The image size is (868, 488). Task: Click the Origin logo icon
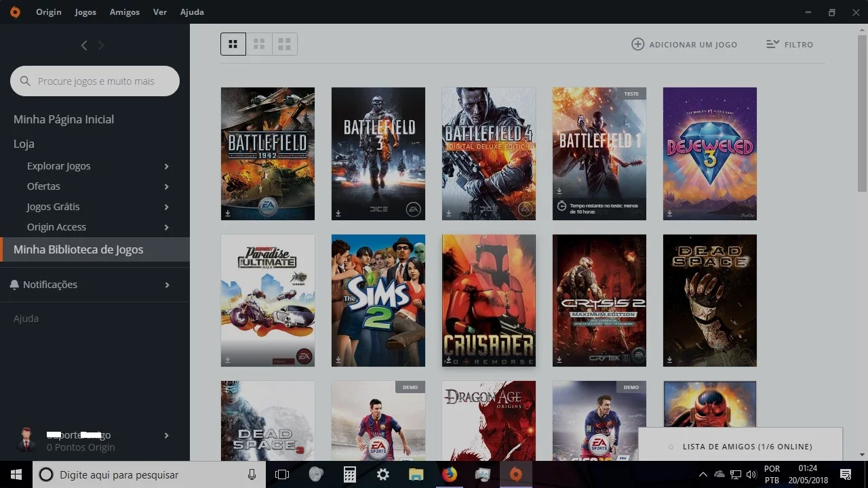click(15, 12)
